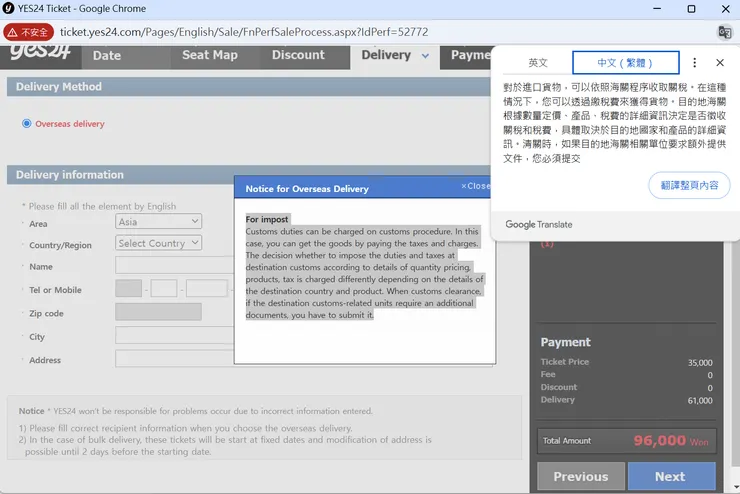Click the browser address bar URL
Screen dimensions: 740x494
tap(244, 32)
